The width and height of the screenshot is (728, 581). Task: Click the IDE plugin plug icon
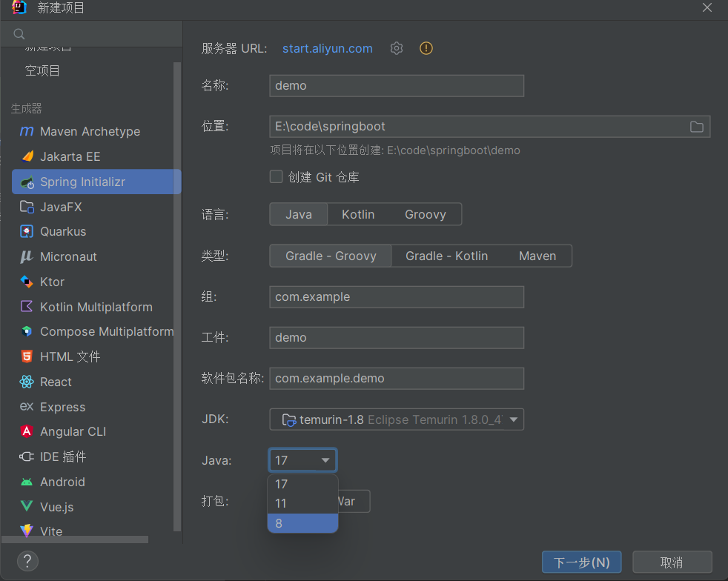tap(27, 456)
